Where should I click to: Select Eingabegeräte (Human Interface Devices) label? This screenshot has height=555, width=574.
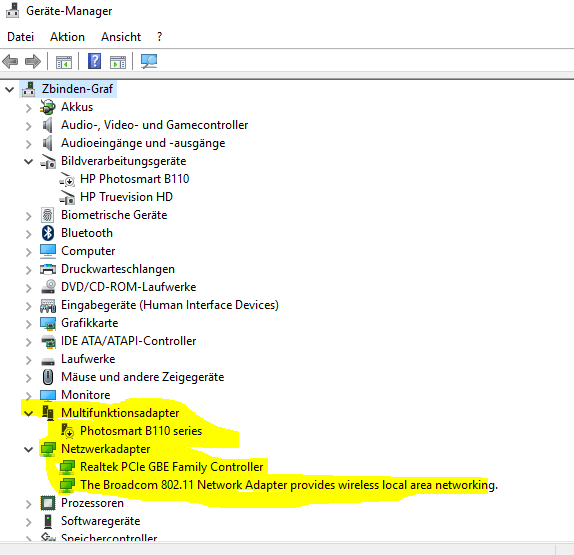[x=169, y=305]
